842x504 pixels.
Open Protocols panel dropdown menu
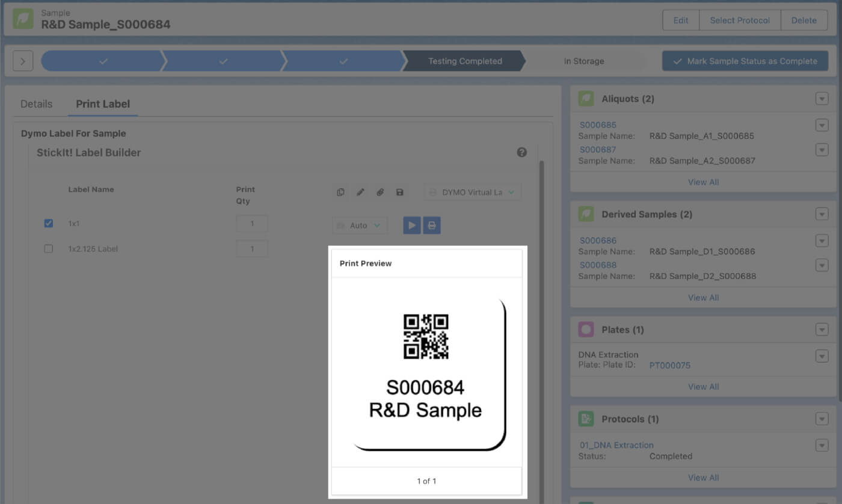point(822,419)
